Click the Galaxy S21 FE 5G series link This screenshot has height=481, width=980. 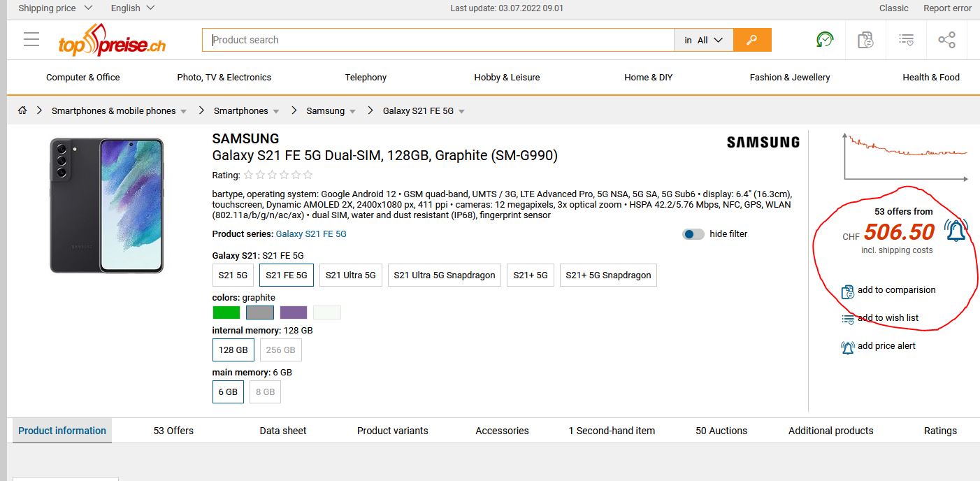pyautogui.click(x=311, y=234)
